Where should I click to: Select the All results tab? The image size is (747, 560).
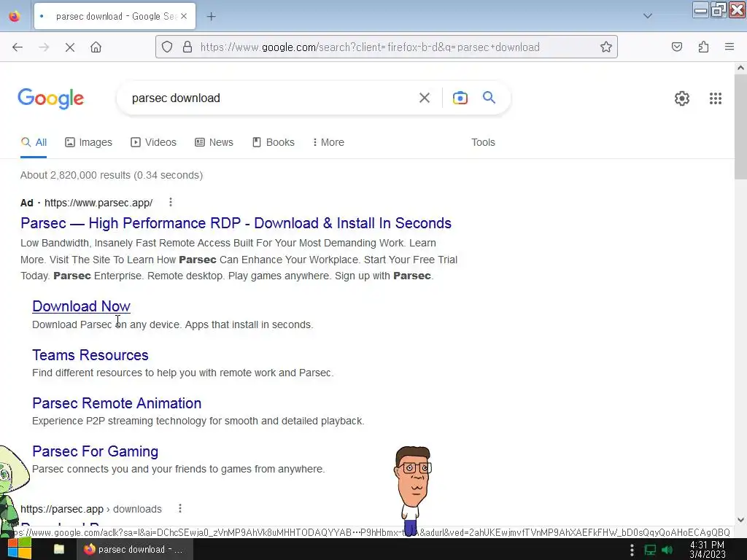tap(34, 142)
